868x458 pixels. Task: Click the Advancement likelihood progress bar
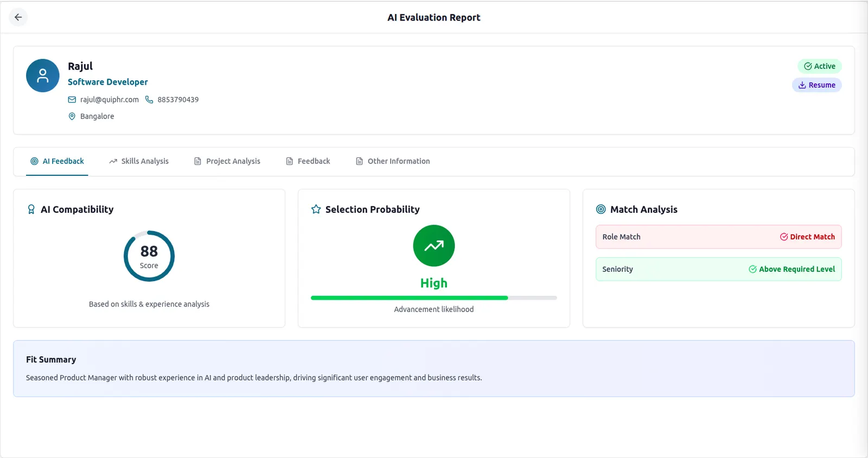click(434, 298)
